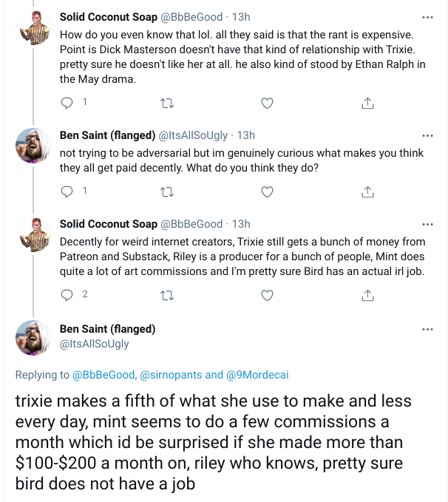448x502 pixels.
Task: Open the @sirnopants mention link
Action: pyautogui.click(x=171, y=375)
